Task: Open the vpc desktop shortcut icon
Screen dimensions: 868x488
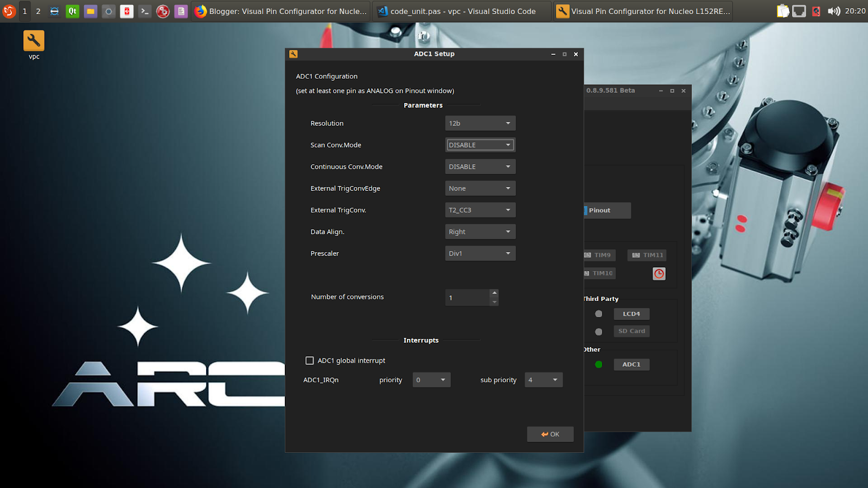Action: [34, 41]
